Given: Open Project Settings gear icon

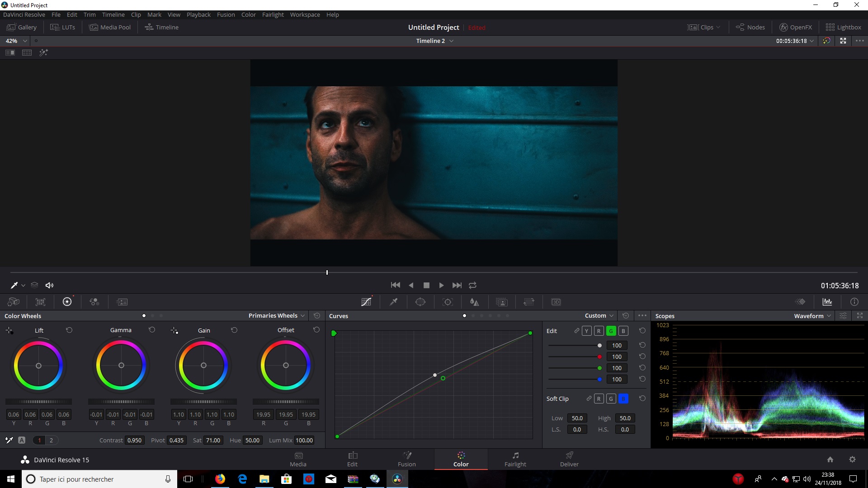Looking at the screenshot, I should point(852,460).
